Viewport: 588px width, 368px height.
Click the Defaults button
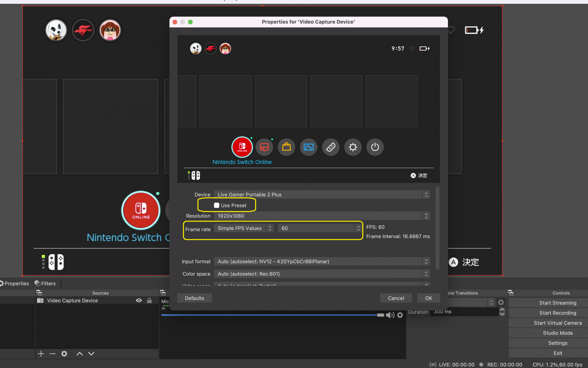pyautogui.click(x=194, y=298)
